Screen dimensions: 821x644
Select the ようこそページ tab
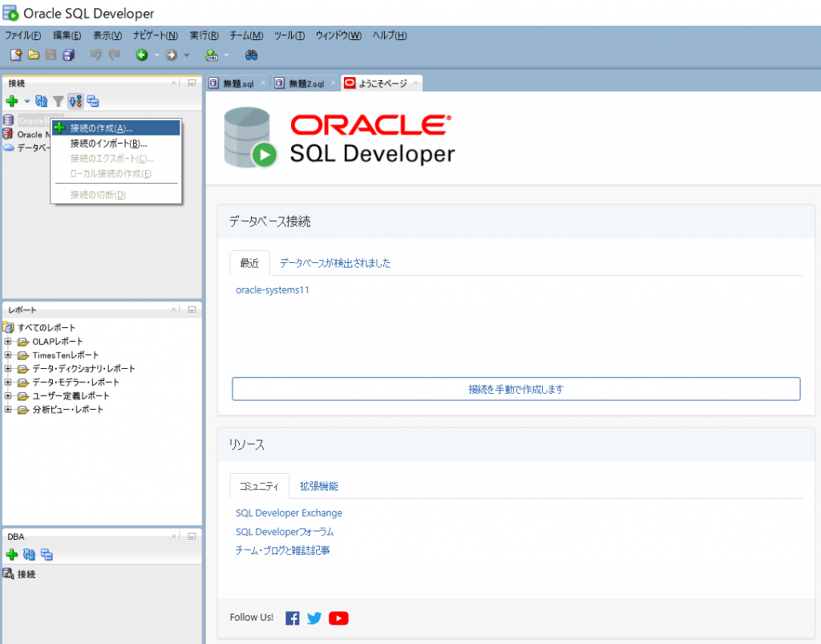(382, 83)
